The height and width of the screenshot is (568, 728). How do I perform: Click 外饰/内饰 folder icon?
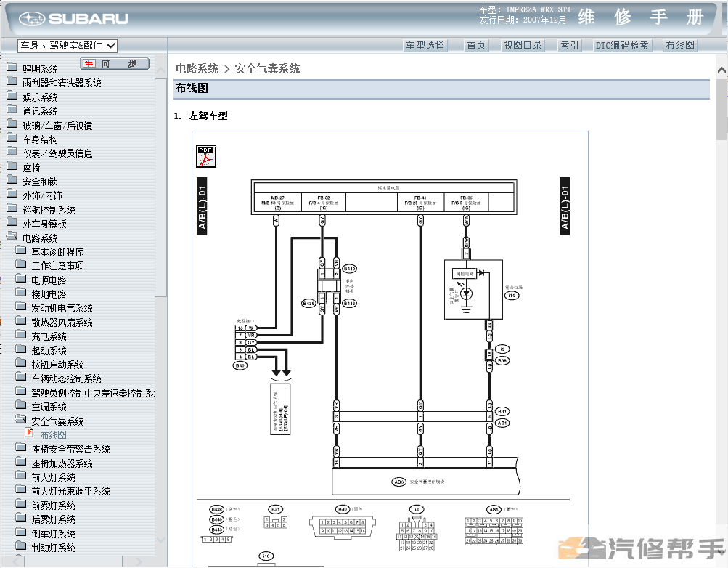pyautogui.click(x=12, y=195)
